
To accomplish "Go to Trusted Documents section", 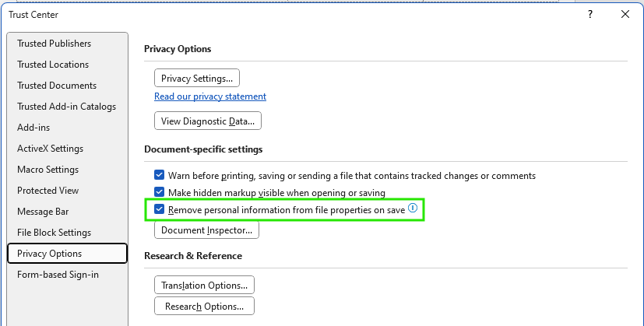I will [57, 86].
